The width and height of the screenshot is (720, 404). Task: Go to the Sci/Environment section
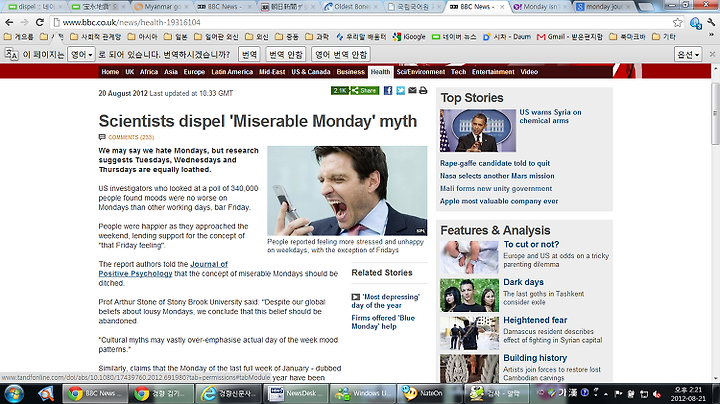tap(421, 72)
